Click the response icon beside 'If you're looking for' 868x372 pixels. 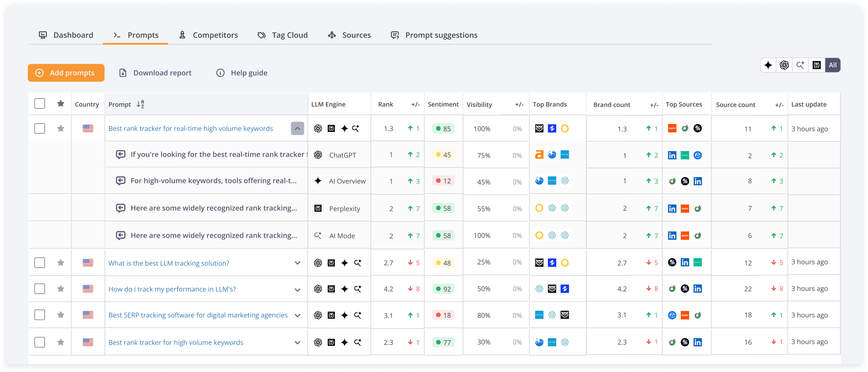pos(121,154)
